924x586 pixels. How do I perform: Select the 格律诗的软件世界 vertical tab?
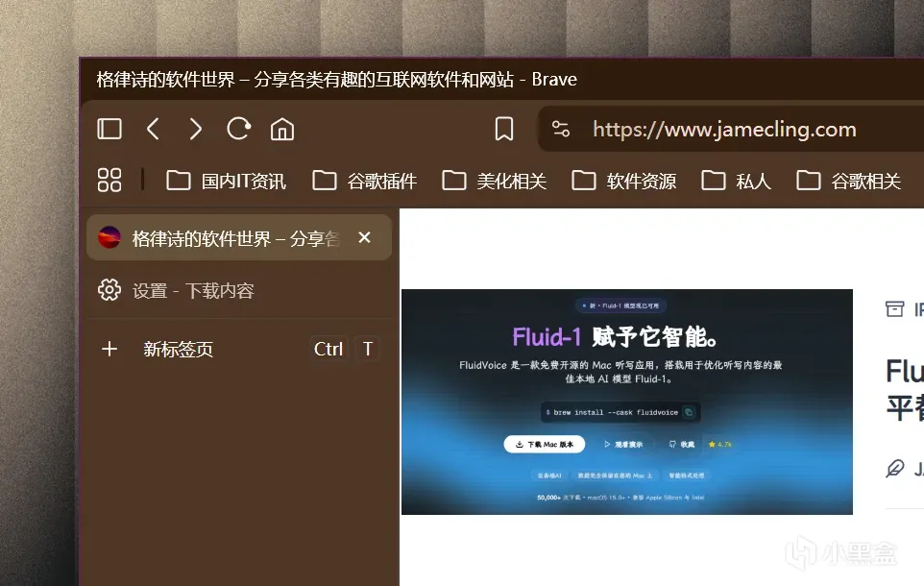tap(239, 237)
